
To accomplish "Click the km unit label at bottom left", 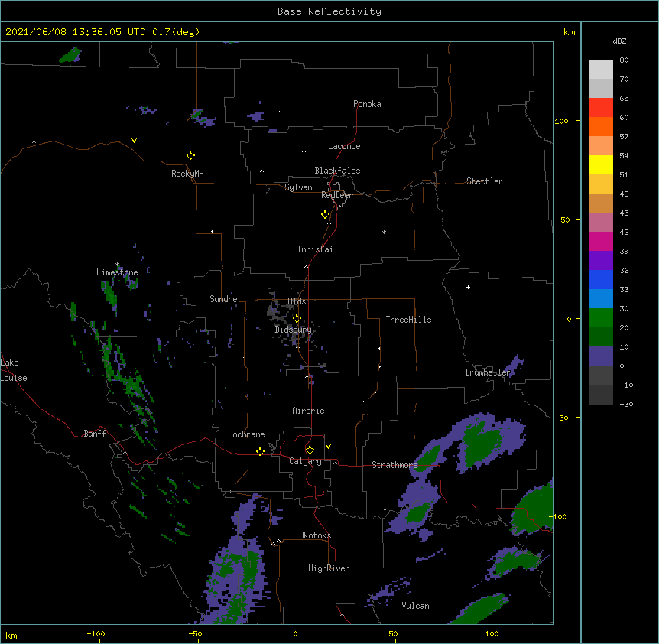I will (11, 635).
